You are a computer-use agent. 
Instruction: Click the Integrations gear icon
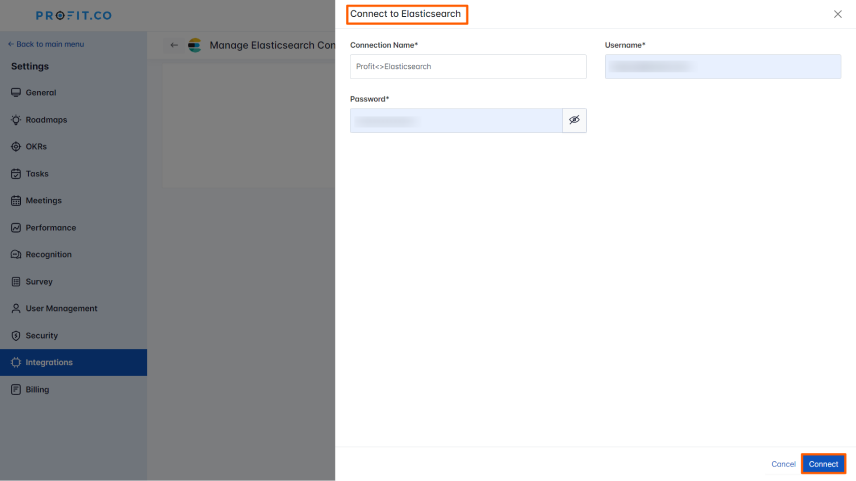pos(16,362)
